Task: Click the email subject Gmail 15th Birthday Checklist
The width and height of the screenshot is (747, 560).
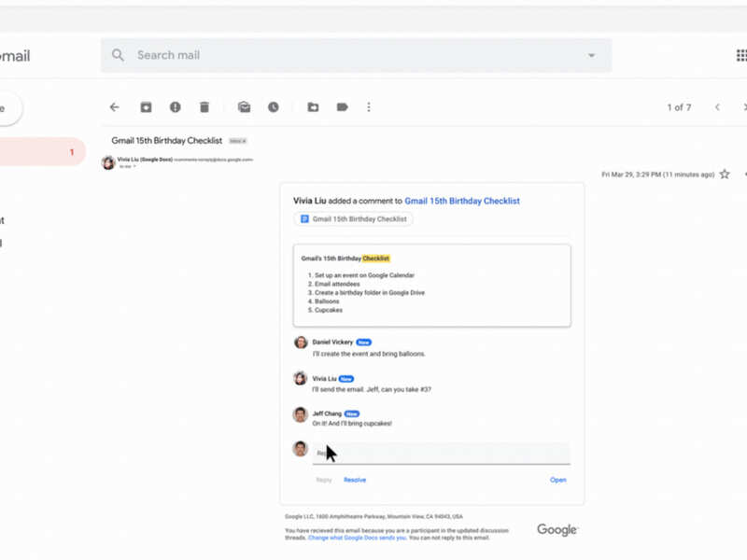Action: point(167,141)
